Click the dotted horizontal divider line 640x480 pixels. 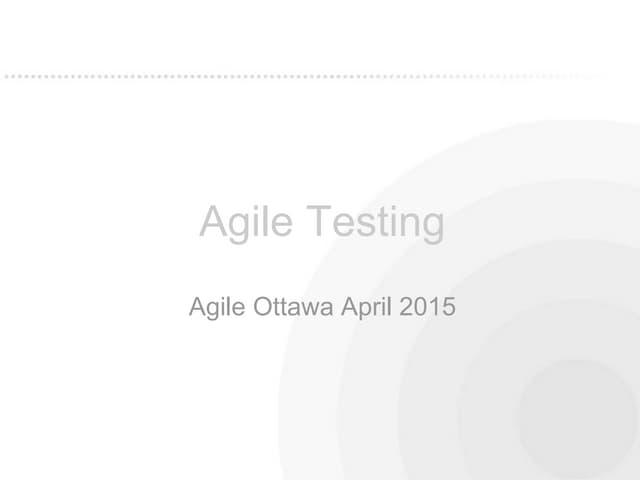[300, 75]
